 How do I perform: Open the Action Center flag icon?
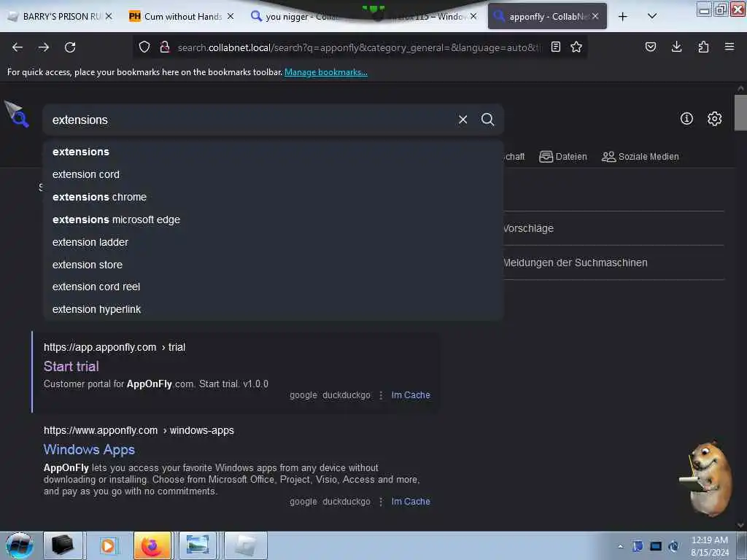638,546
